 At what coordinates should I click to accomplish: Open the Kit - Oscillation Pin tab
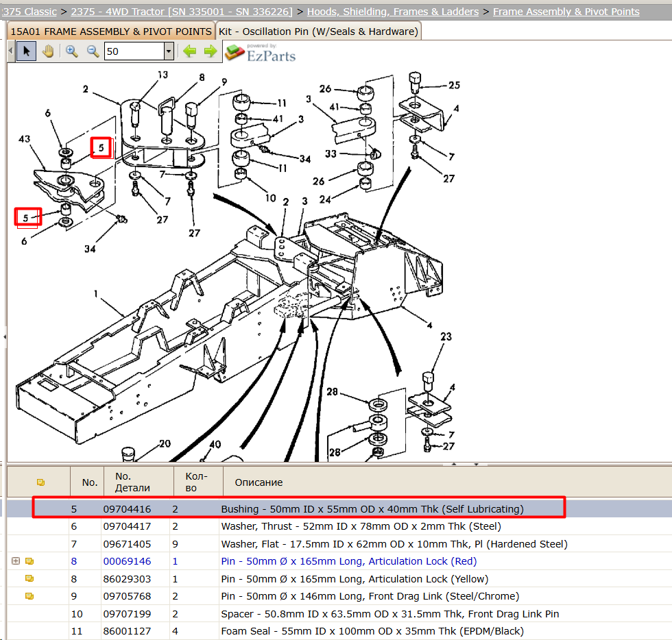pyautogui.click(x=318, y=32)
